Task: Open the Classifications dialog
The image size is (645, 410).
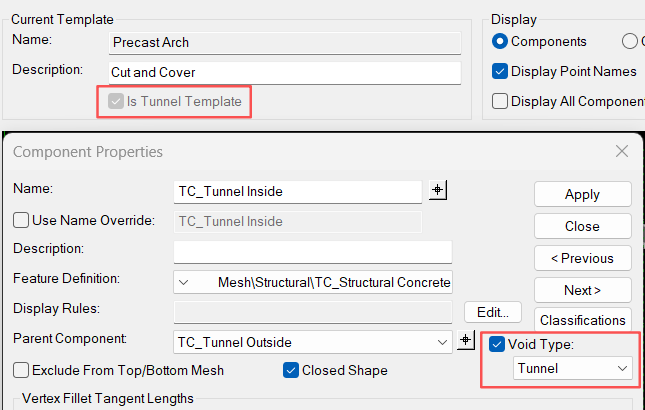Action: [x=582, y=321]
